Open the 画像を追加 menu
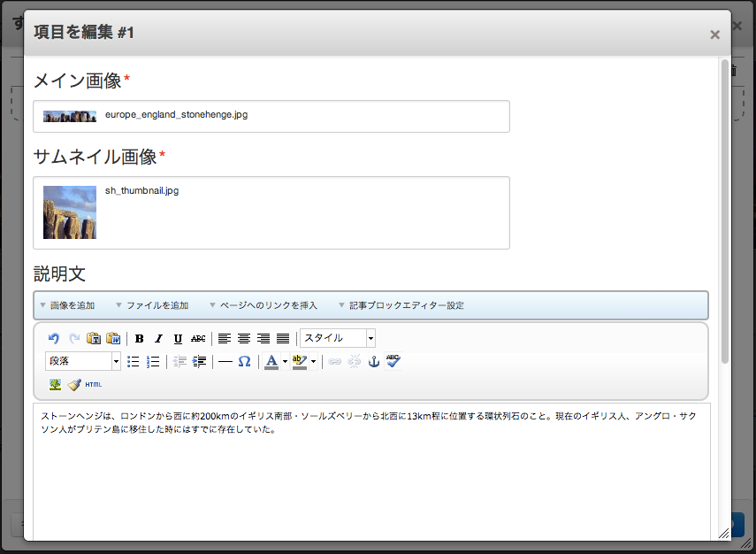Image resolution: width=756 pixels, height=554 pixels. [72, 305]
